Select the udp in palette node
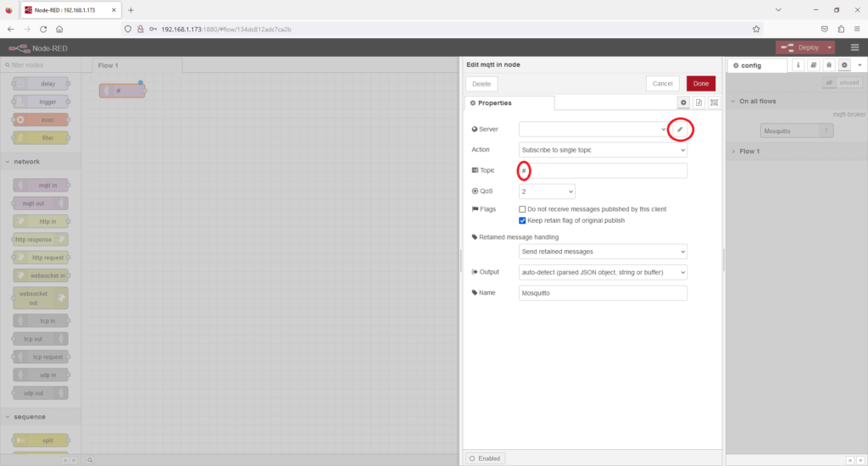The image size is (868, 466). (42, 374)
